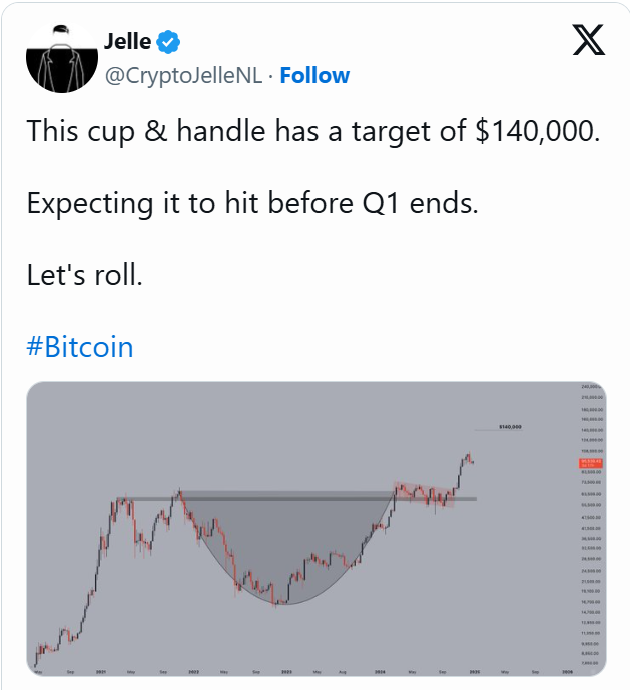Click the shaded cup region on chart
Screen dimensions: 630x690
pyautogui.click(x=286, y=541)
